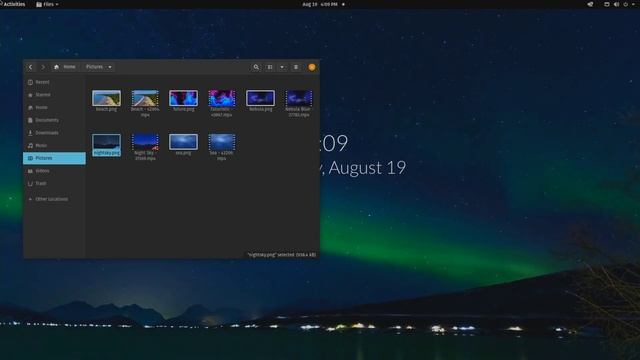Open Recent in the sidebar
Image resolution: width=640 pixels, height=360 pixels.
click(54, 82)
